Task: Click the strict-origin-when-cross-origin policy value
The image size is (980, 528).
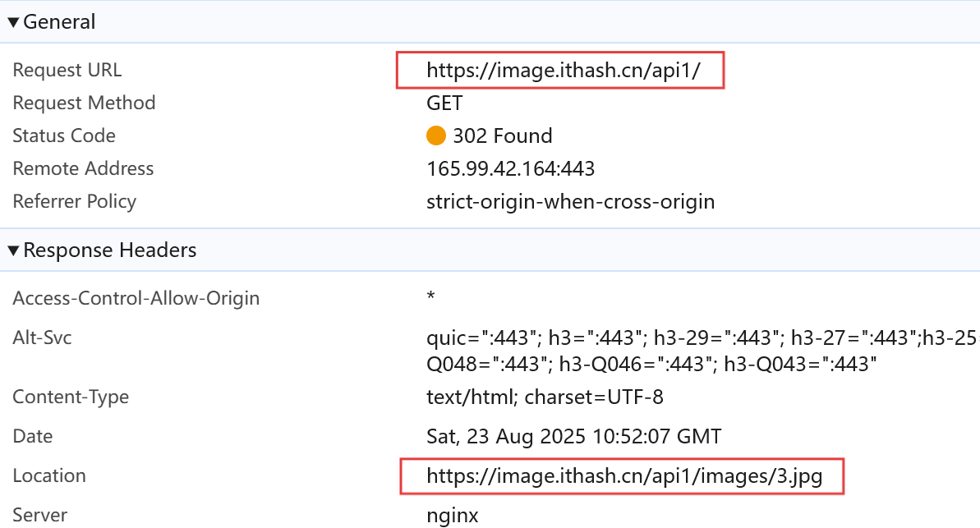Action: point(571,202)
